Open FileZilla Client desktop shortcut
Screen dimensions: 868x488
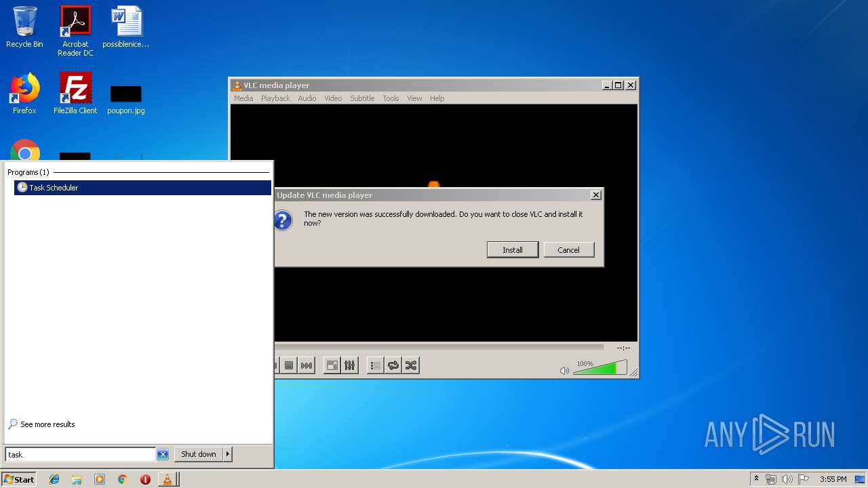coord(75,94)
